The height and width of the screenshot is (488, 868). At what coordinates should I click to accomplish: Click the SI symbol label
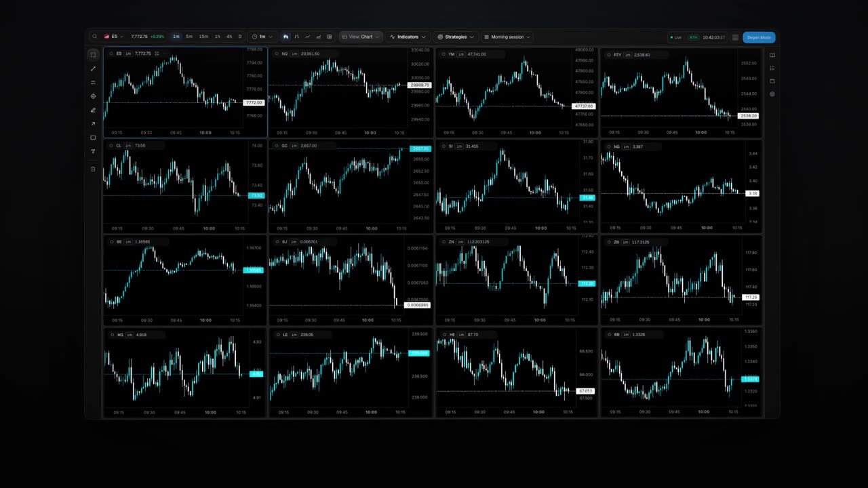click(x=451, y=146)
